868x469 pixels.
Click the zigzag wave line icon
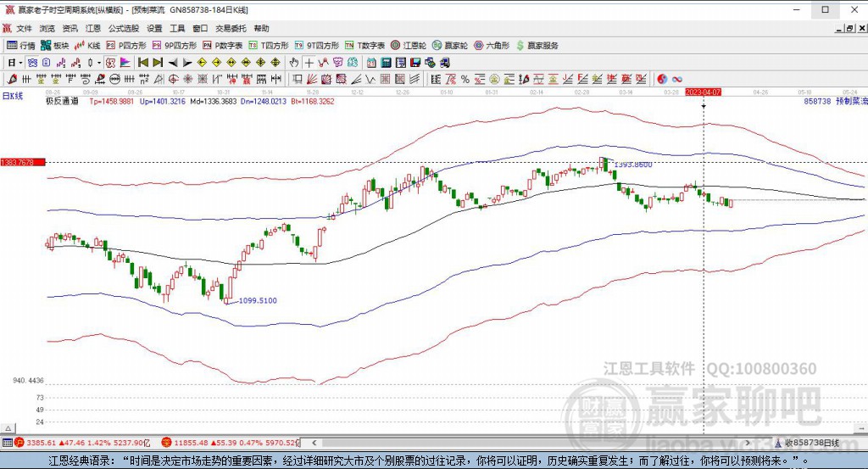(370, 79)
